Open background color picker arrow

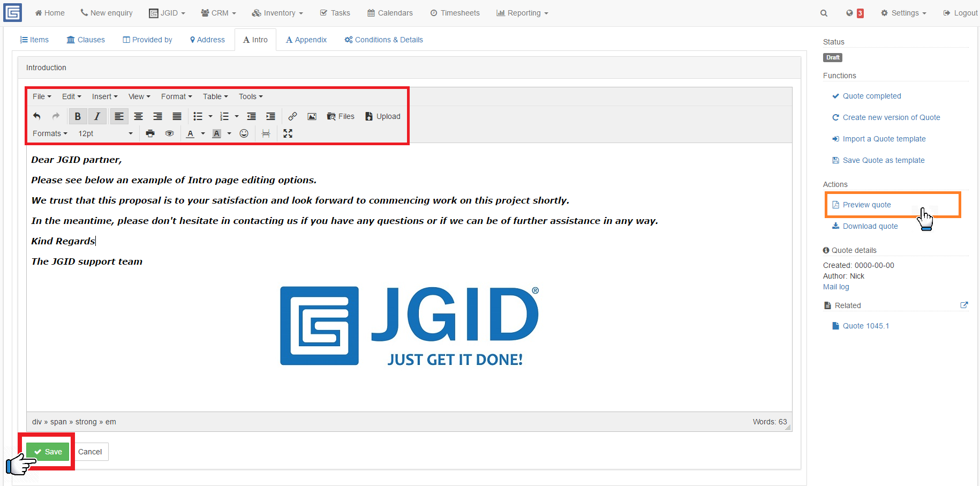[229, 133]
